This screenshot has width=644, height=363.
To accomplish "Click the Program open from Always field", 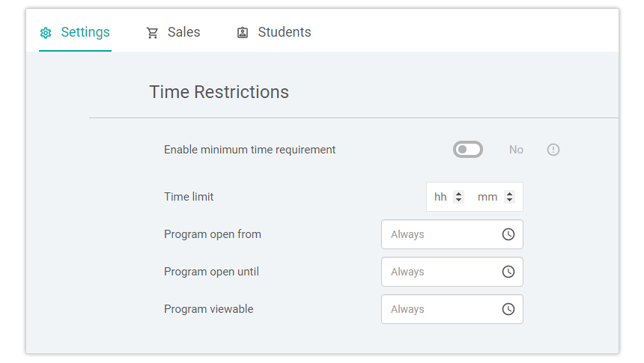I will point(452,234).
